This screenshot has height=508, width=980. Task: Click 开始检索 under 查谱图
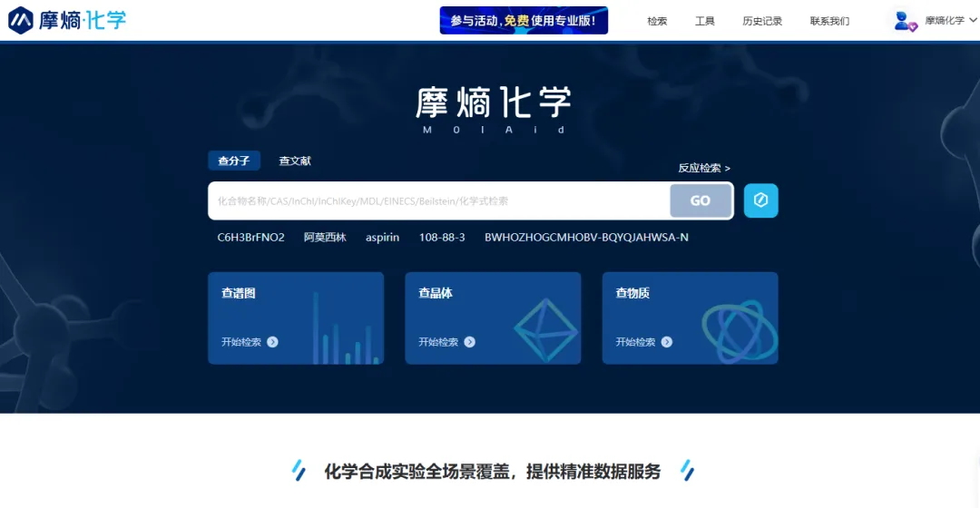tap(241, 342)
